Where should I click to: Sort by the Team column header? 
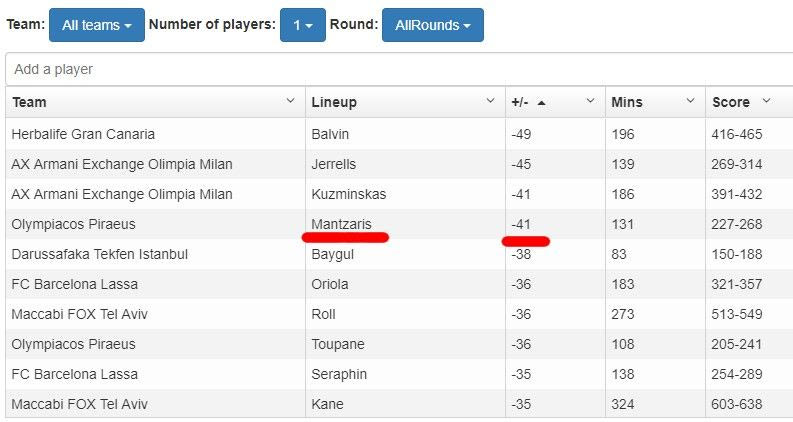coord(30,102)
